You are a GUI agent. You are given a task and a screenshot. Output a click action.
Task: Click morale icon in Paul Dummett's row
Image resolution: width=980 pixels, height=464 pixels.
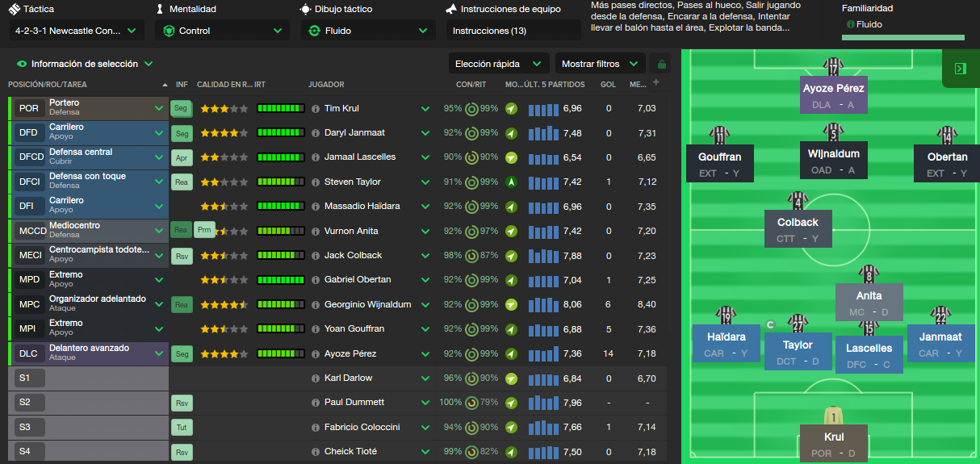tap(511, 403)
